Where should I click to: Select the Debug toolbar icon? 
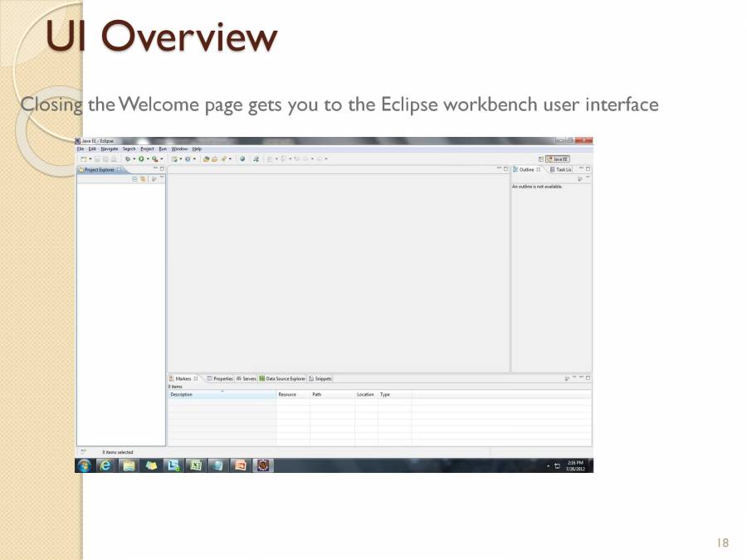tap(129, 158)
